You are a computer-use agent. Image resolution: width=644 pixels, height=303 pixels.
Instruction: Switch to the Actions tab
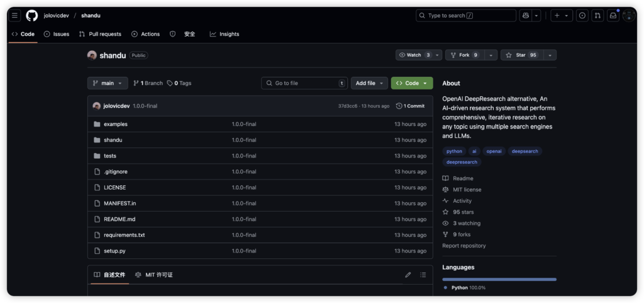pos(145,34)
